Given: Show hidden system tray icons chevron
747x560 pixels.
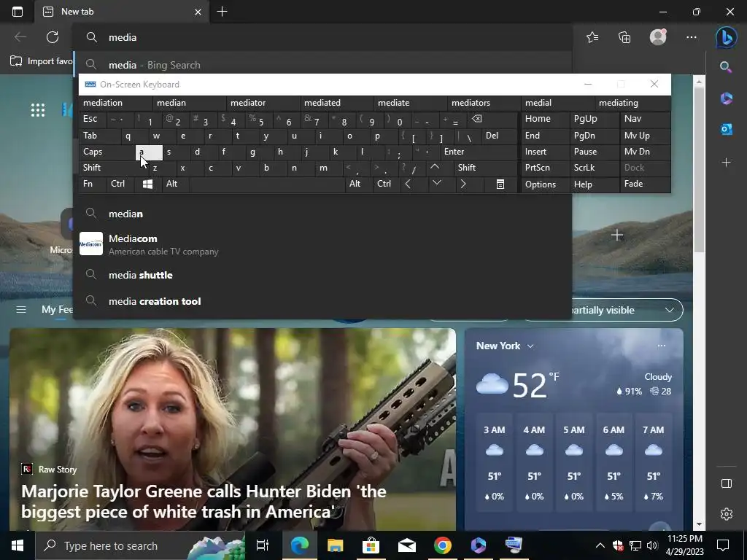Looking at the screenshot, I should click(600, 545).
